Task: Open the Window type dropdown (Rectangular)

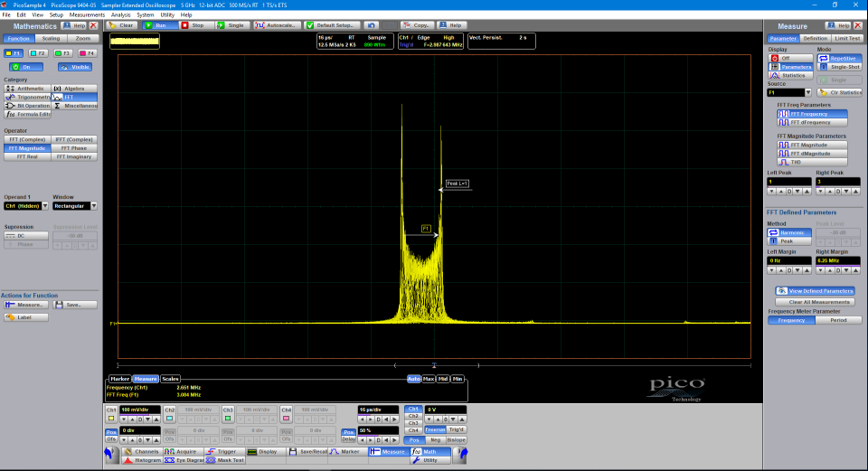Action: [75, 206]
